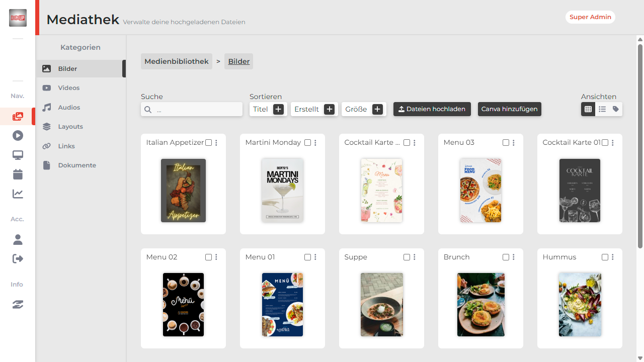Click the logout icon in sidebar
This screenshot has width=644, height=362.
pos(18,259)
